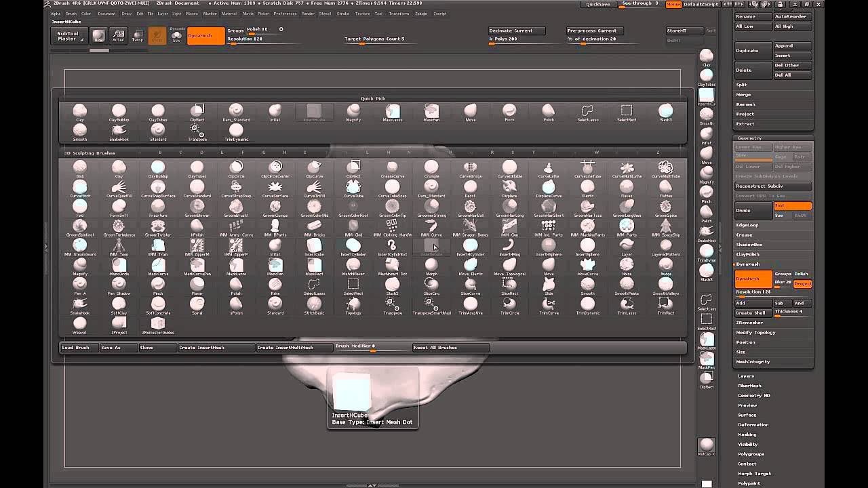The image size is (868, 488).
Task: Select the GroomSpike brush
Action: (666, 209)
